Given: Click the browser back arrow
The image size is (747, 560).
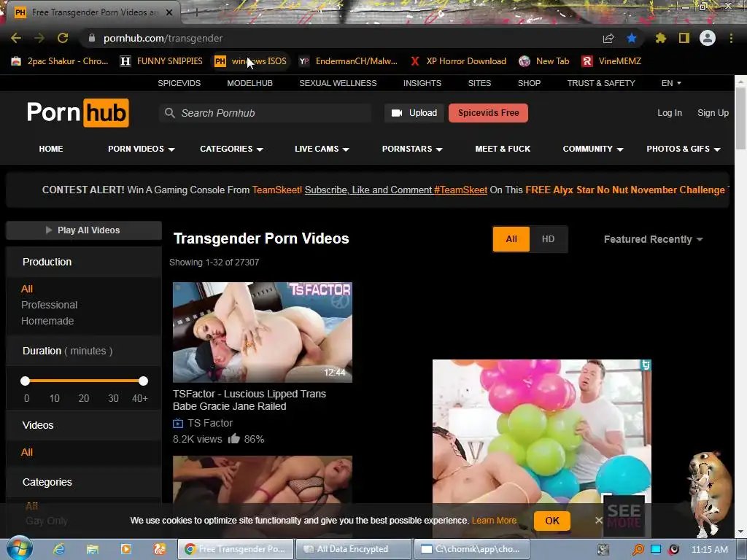Looking at the screenshot, I should [16, 38].
